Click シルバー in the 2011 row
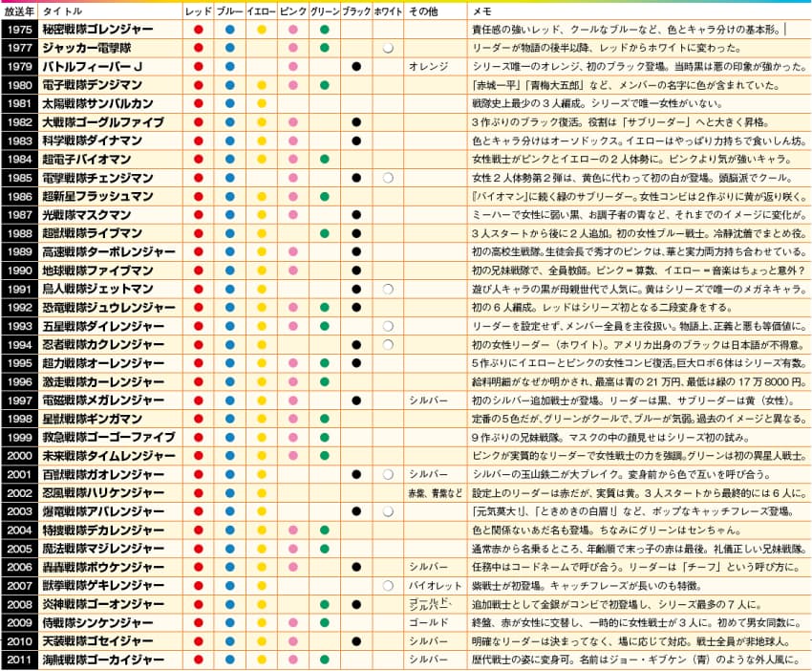The width and height of the screenshot is (812, 671). (x=428, y=660)
